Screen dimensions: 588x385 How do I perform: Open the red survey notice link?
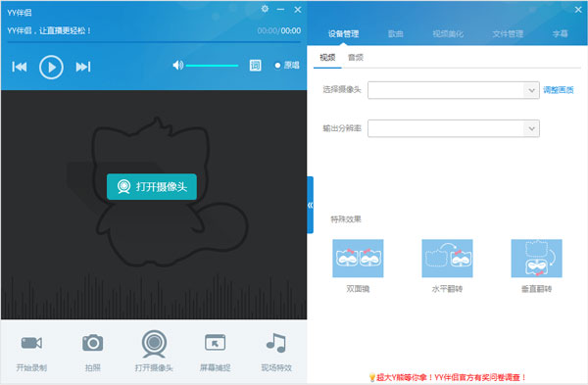pyautogui.click(x=451, y=377)
